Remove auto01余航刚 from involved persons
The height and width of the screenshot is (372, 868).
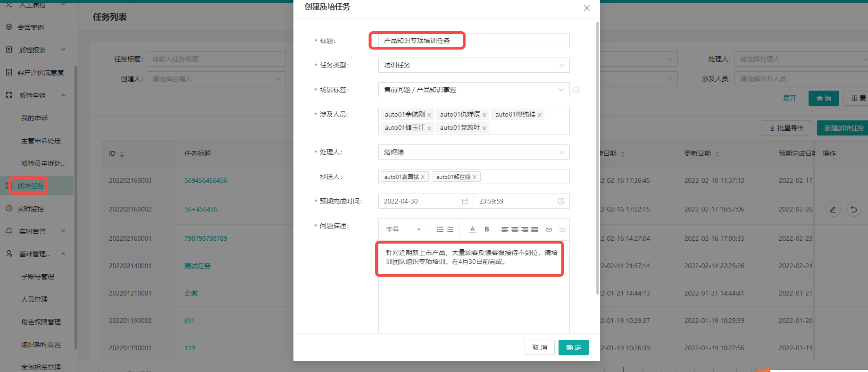coord(429,115)
